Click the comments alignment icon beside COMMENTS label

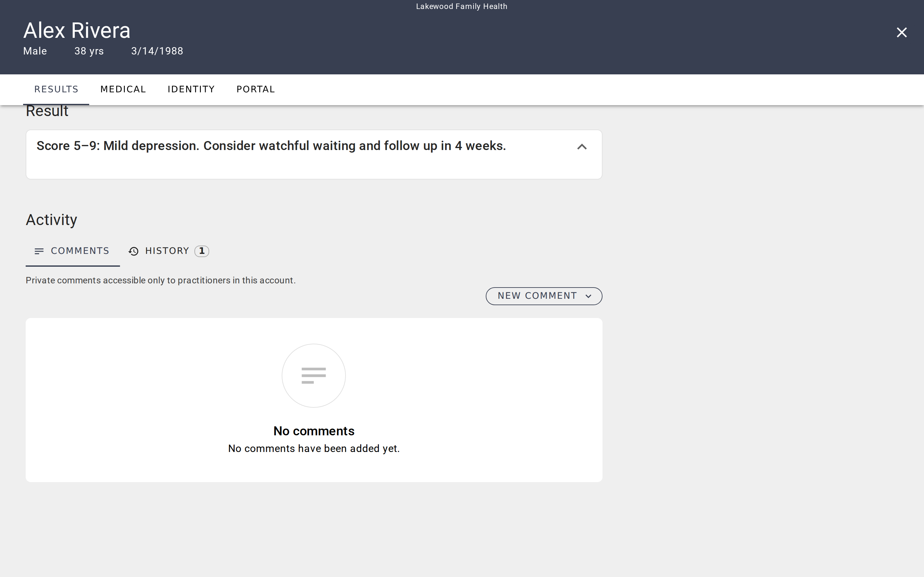[x=39, y=251]
